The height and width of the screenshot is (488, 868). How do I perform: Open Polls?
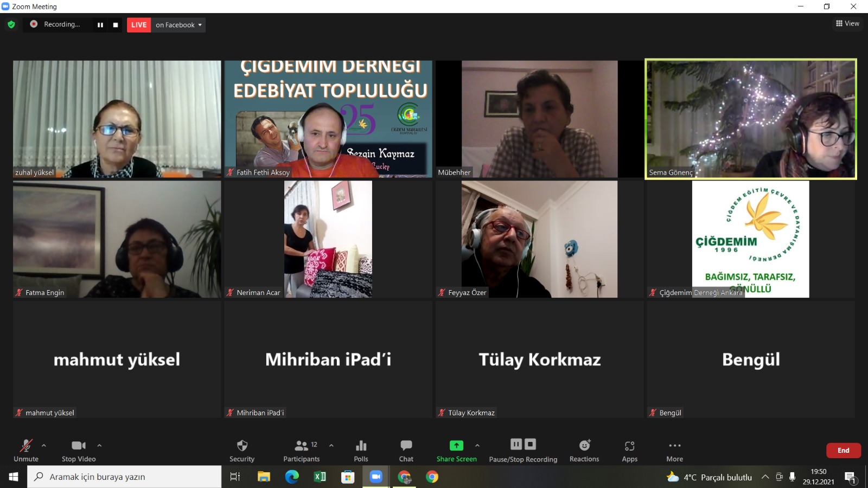(x=361, y=451)
